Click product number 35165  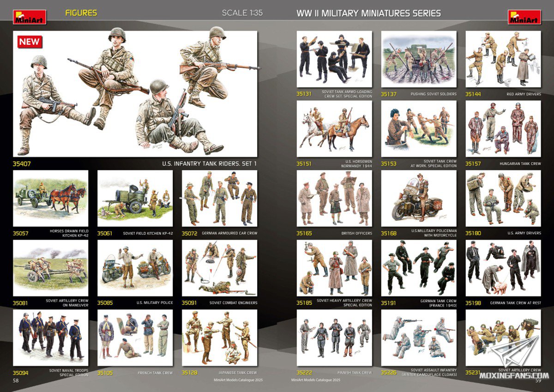click(x=304, y=233)
